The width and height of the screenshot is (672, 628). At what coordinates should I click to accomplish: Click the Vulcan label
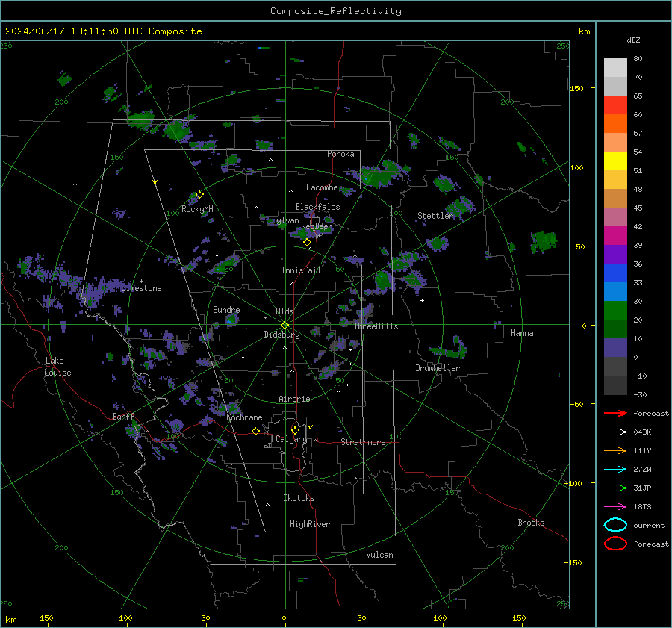pyautogui.click(x=380, y=555)
